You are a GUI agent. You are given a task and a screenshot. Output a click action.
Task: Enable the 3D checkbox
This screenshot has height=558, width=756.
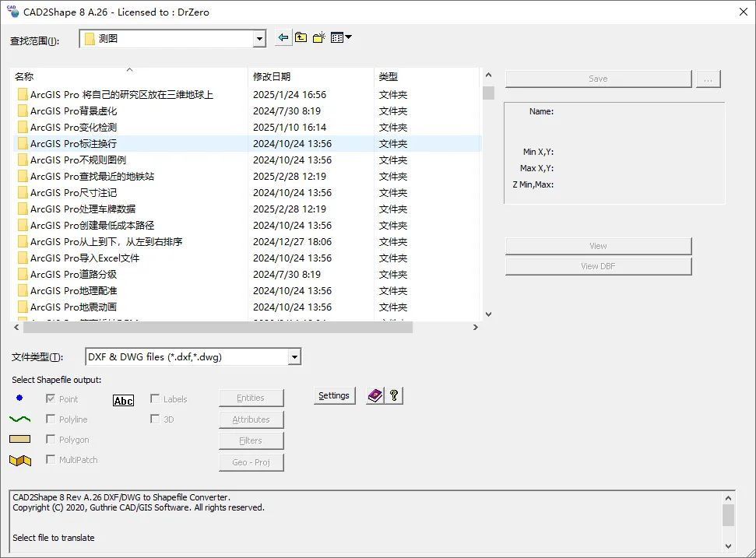[155, 419]
